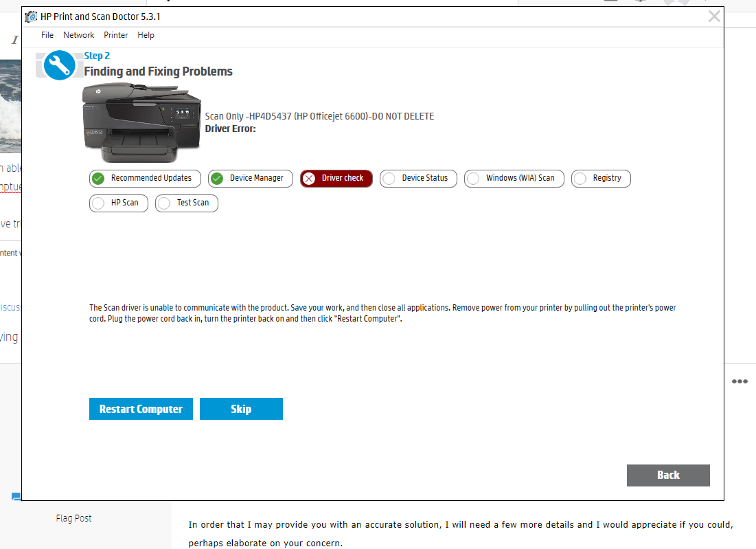Go Back to the previous step
Viewport: 756px width, 549px height.
pos(668,475)
